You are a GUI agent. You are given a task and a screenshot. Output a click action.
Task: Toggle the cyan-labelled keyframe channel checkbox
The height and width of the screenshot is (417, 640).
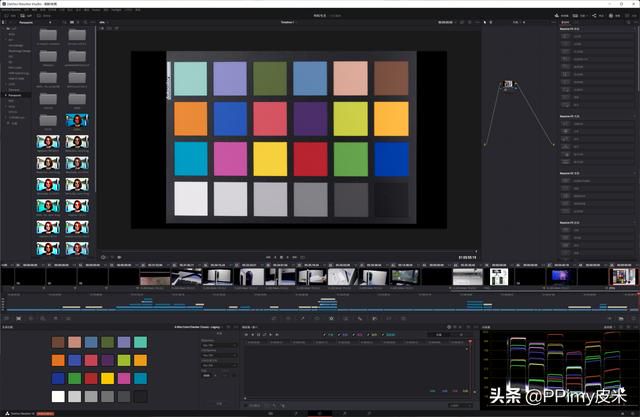(x=383, y=335)
